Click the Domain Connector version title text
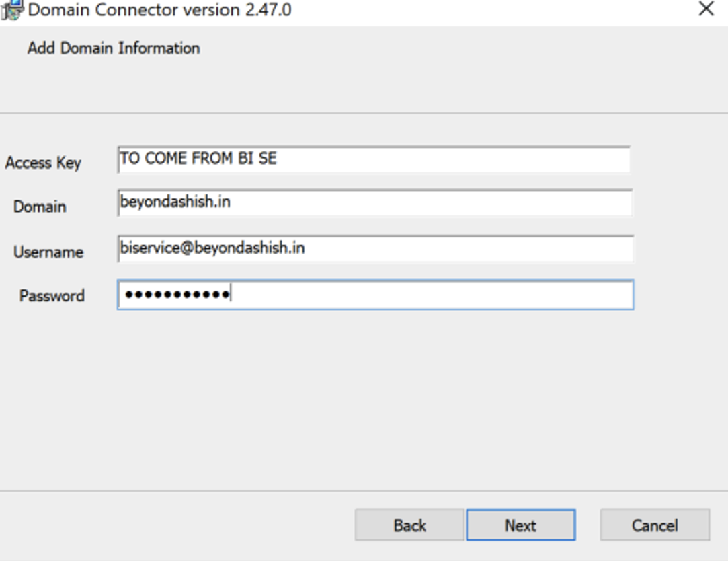 pos(160,10)
